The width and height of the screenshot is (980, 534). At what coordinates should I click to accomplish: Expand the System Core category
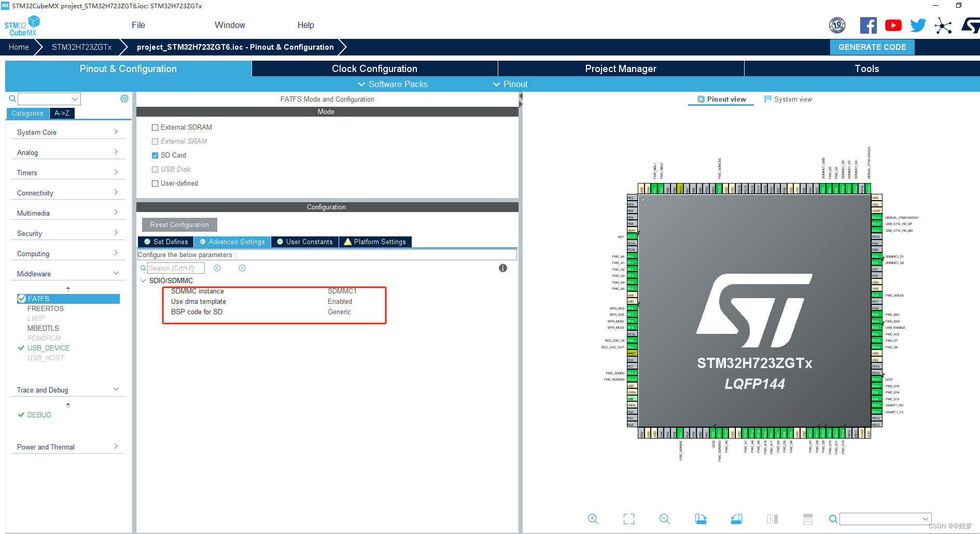(x=68, y=132)
